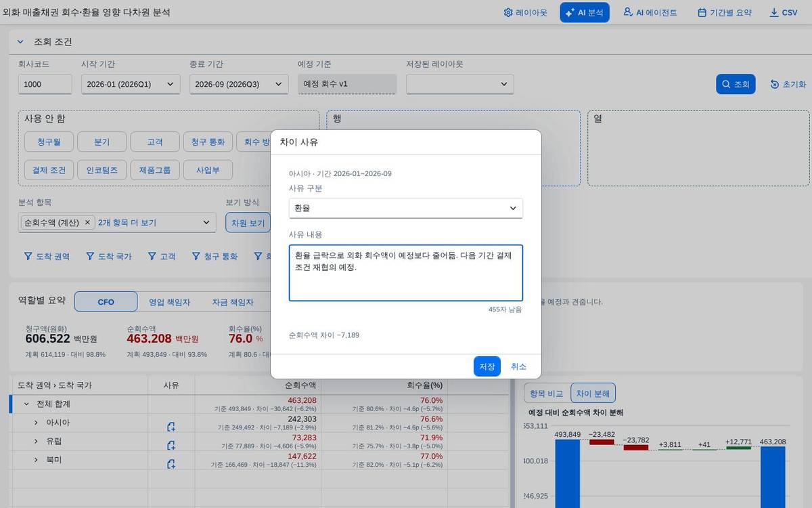Open the 고객 filter
Viewport: 812px width, 508px height.
coord(162,257)
